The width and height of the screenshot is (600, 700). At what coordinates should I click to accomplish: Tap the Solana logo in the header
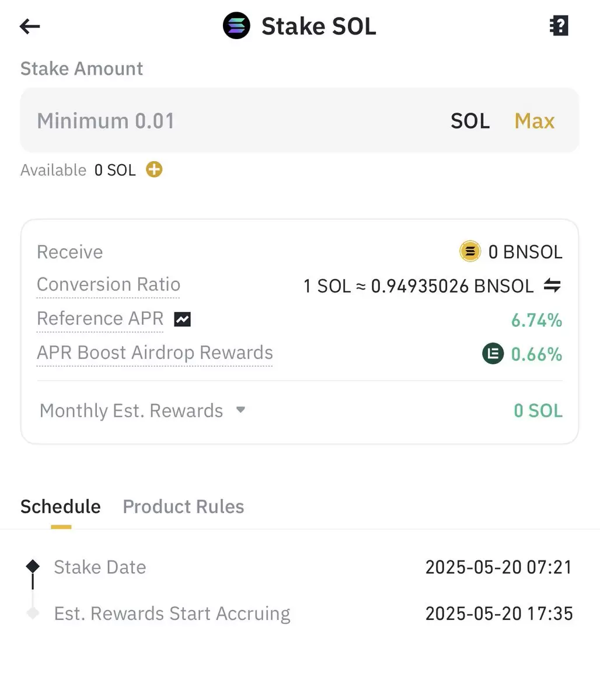pos(236,26)
